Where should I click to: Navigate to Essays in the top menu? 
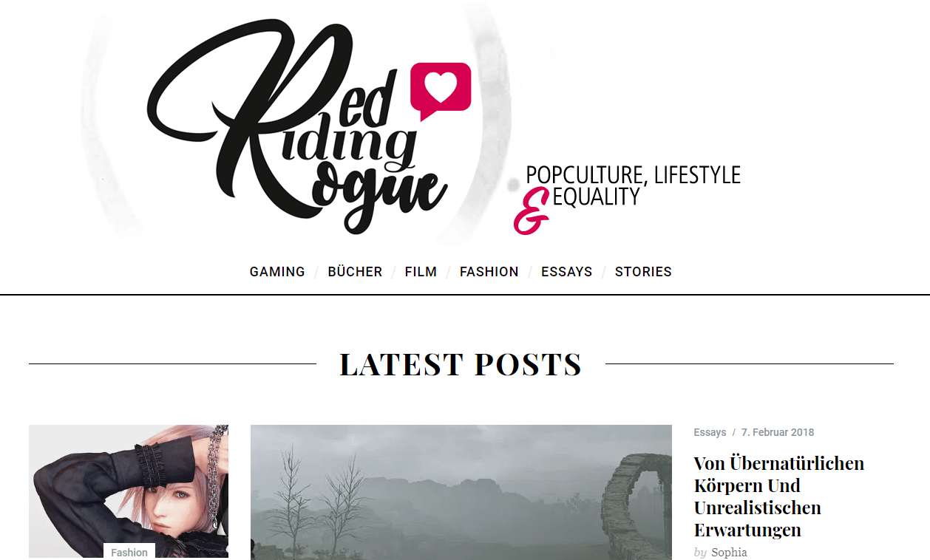click(x=566, y=272)
